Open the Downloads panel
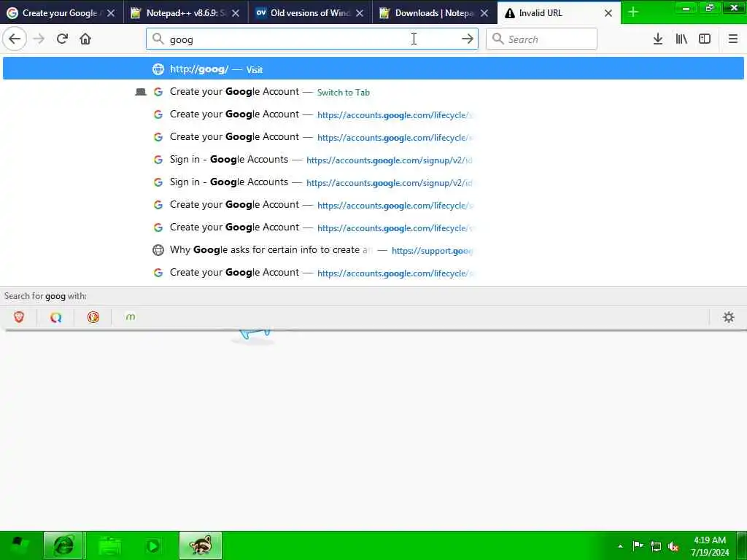This screenshot has width=747, height=560. [x=658, y=39]
